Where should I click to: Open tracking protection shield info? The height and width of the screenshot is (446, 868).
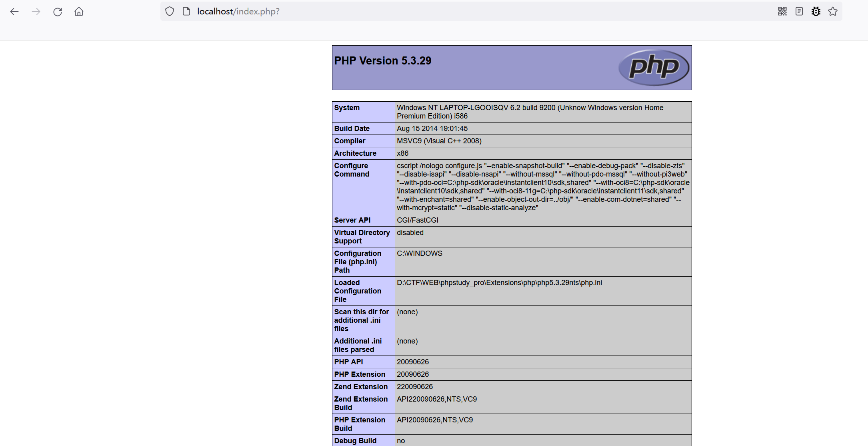170,11
